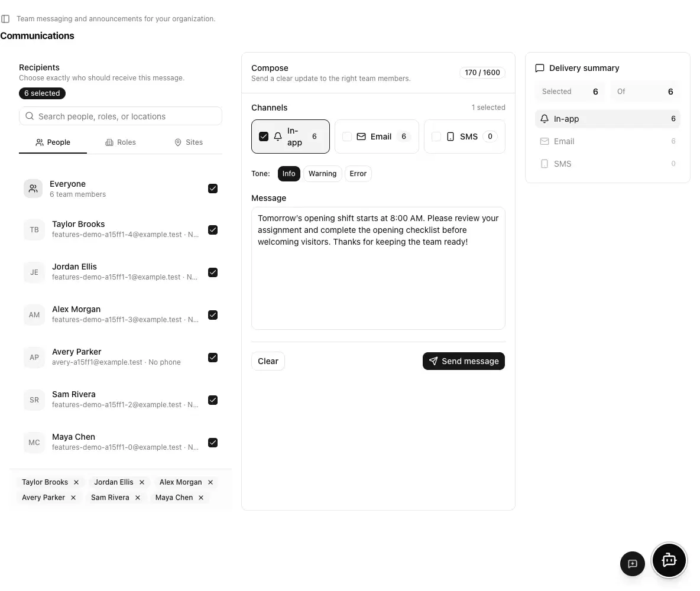Image resolution: width=700 pixels, height=591 pixels.
Task: Select the Warning tone
Action: [322, 174]
